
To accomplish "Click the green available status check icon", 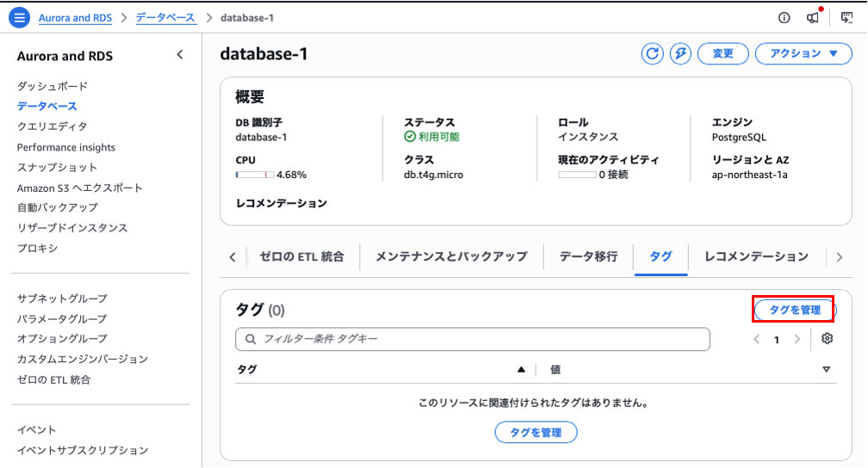I will pos(410,137).
